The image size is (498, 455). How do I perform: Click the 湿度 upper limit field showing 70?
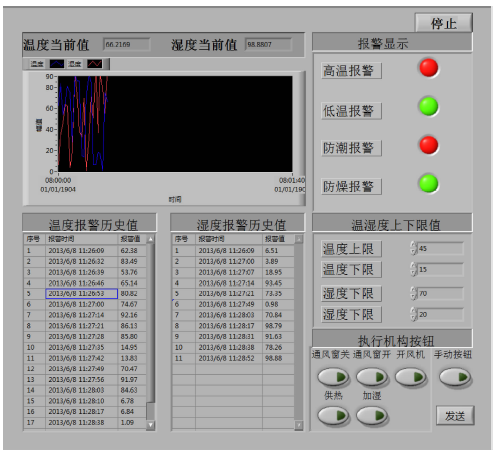pos(440,294)
